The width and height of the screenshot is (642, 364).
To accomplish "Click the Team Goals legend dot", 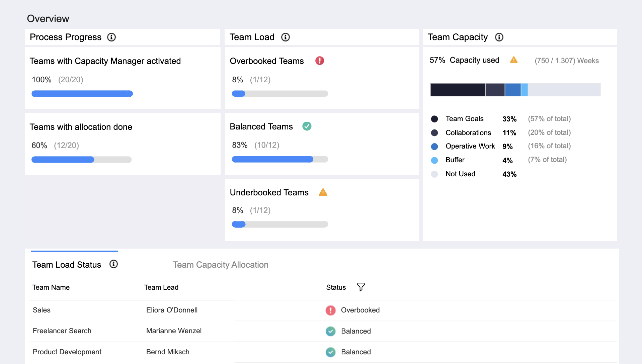I will tap(434, 119).
